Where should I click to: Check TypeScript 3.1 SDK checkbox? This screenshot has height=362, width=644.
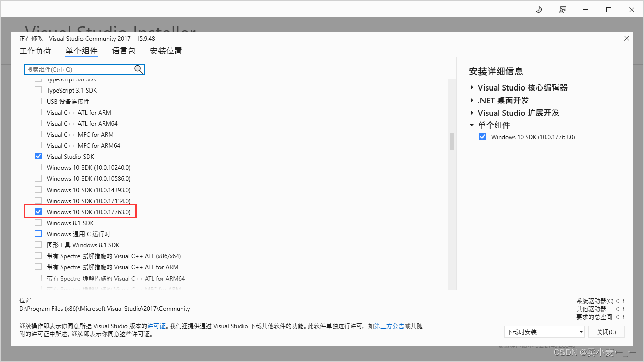click(x=38, y=90)
